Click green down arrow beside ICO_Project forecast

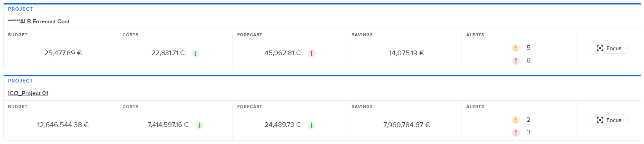[x=311, y=125]
